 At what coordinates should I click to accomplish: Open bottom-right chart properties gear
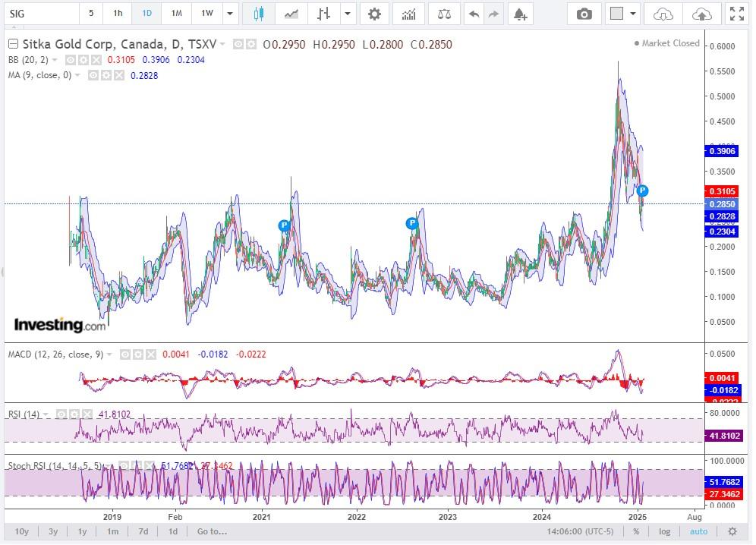point(732,531)
